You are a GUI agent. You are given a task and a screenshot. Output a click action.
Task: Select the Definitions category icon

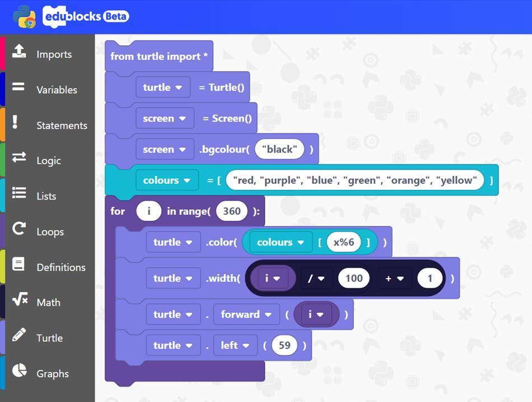tap(20, 267)
